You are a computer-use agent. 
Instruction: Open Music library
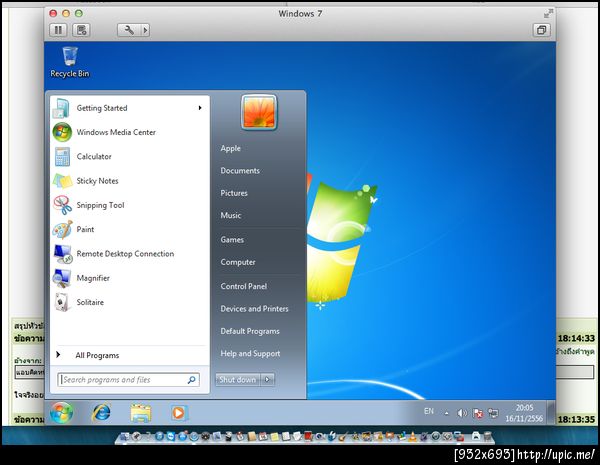(230, 215)
